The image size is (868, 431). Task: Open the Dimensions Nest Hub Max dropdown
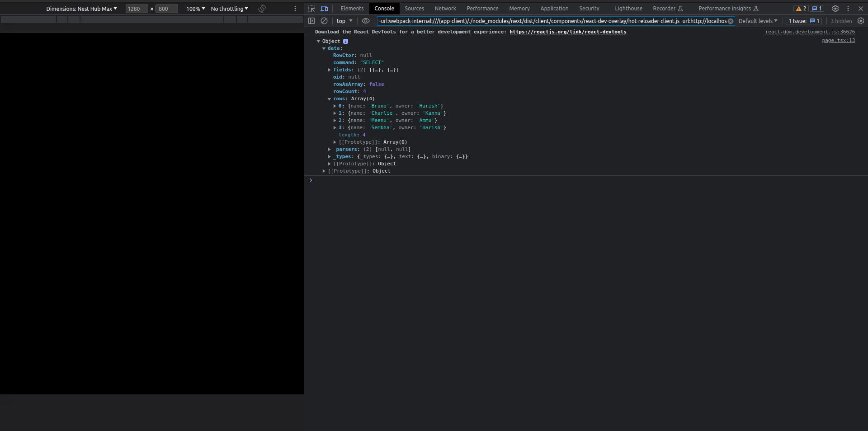point(81,9)
